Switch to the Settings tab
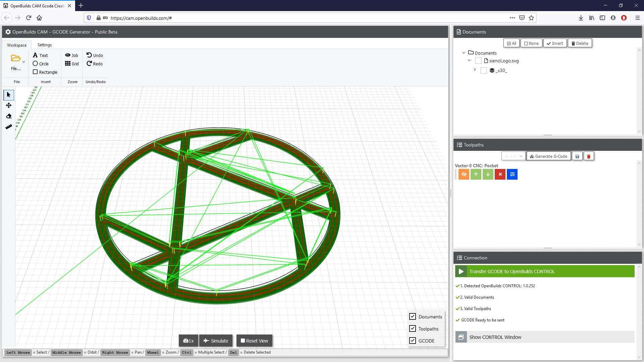This screenshot has width=644, height=362. coord(44,45)
